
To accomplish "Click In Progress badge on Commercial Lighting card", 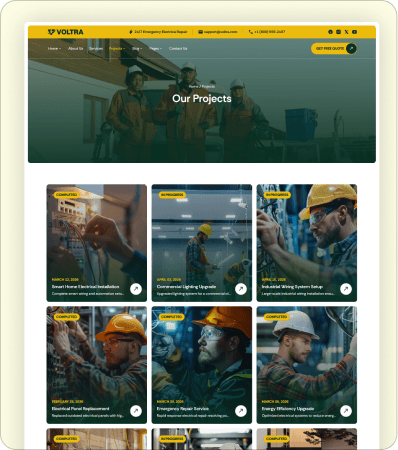I will point(172,195).
